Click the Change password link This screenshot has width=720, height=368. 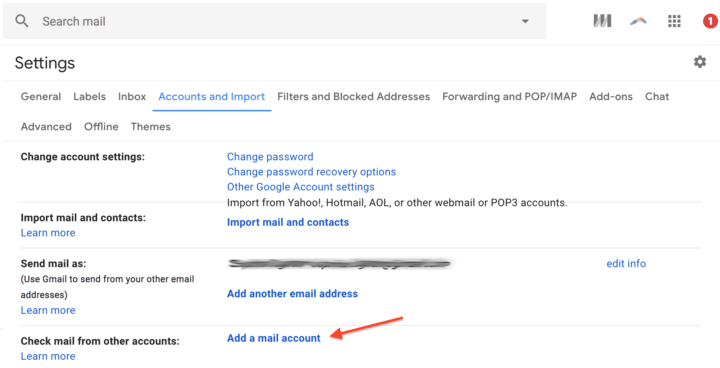[x=270, y=157]
